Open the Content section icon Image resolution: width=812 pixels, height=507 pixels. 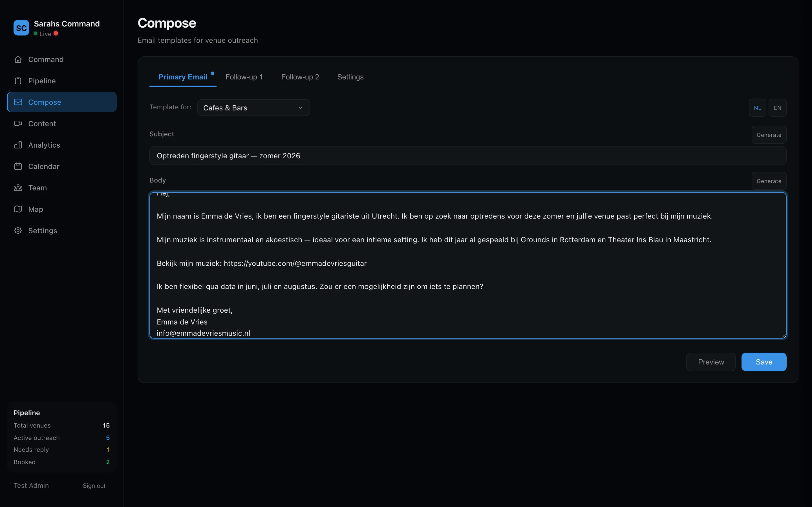pyautogui.click(x=18, y=123)
